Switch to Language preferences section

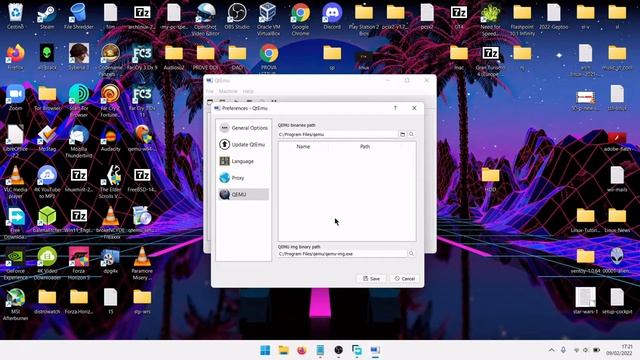243,161
